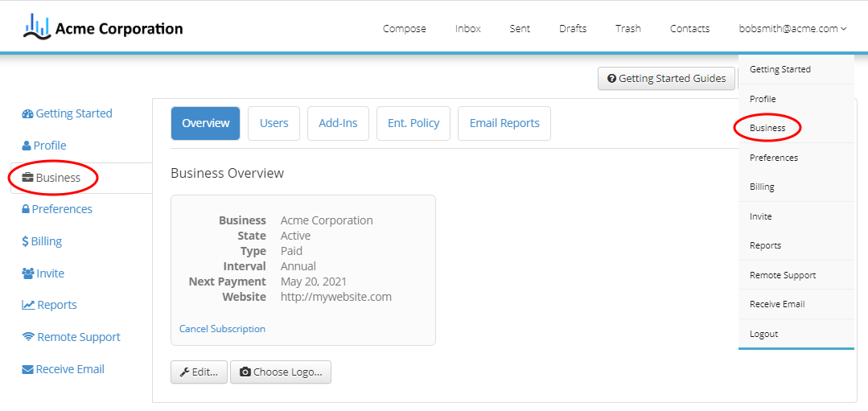The width and height of the screenshot is (868, 411).
Task: Select the Email Reports tab
Action: (504, 123)
